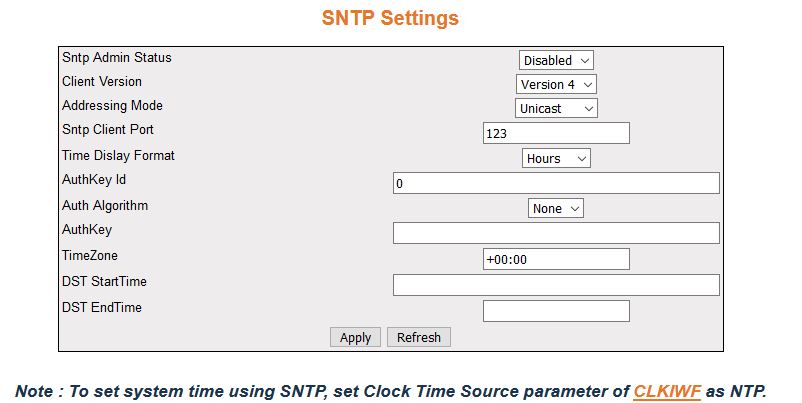Image resolution: width=802 pixels, height=403 pixels.
Task: Open the Sntp Admin Status dropdown
Action: [556, 61]
